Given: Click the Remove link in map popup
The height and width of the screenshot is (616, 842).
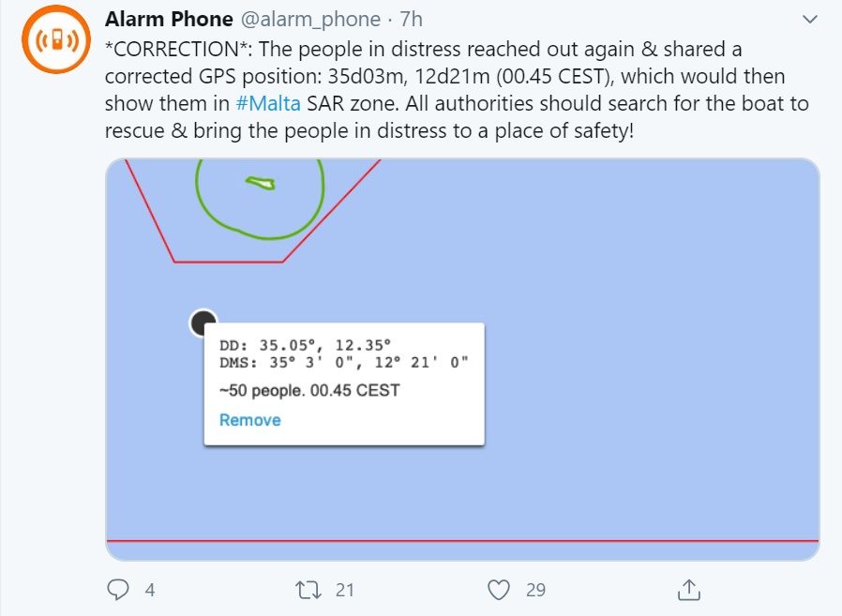Looking at the screenshot, I should click(x=249, y=420).
